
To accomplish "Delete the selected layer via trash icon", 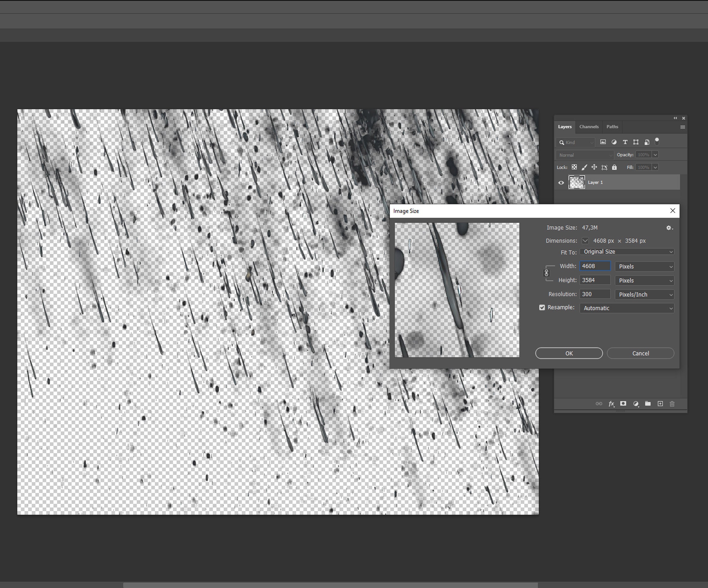I will click(x=672, y=404).
